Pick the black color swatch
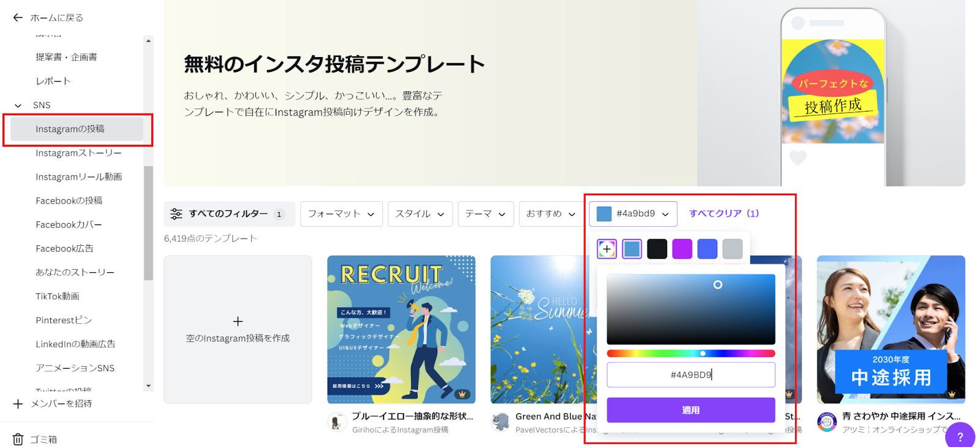The height and width of the screenshot is (447, 980). pos(657,249)
